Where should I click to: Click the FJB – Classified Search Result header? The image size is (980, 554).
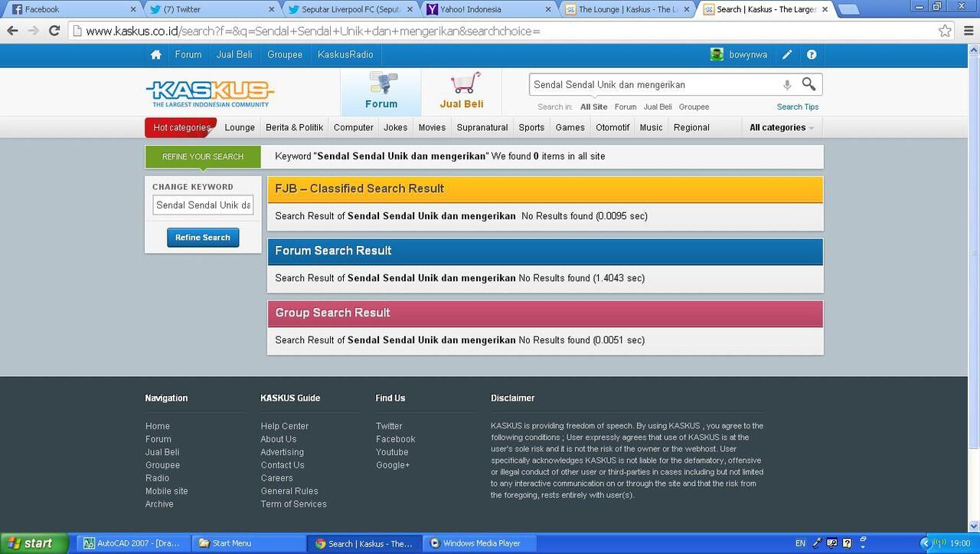click(x=545, y=189)
